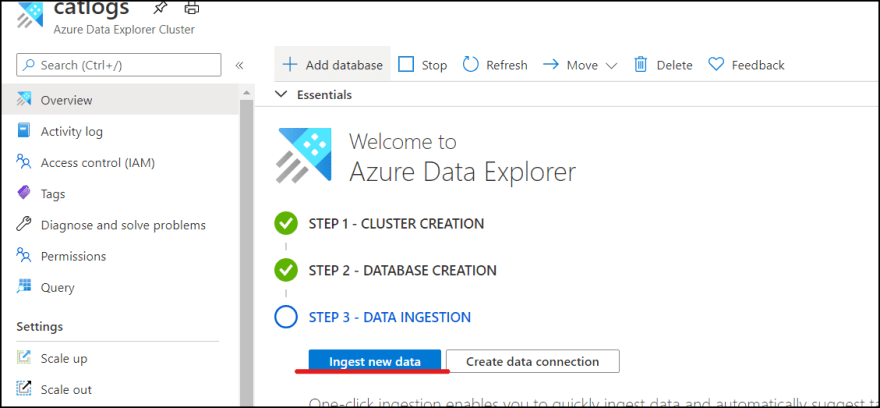This screenshot has width=880, height=408.
Task: Click the sidebar scrollbar up arrow
Action: pyautogui.click(x=246, y=91)
